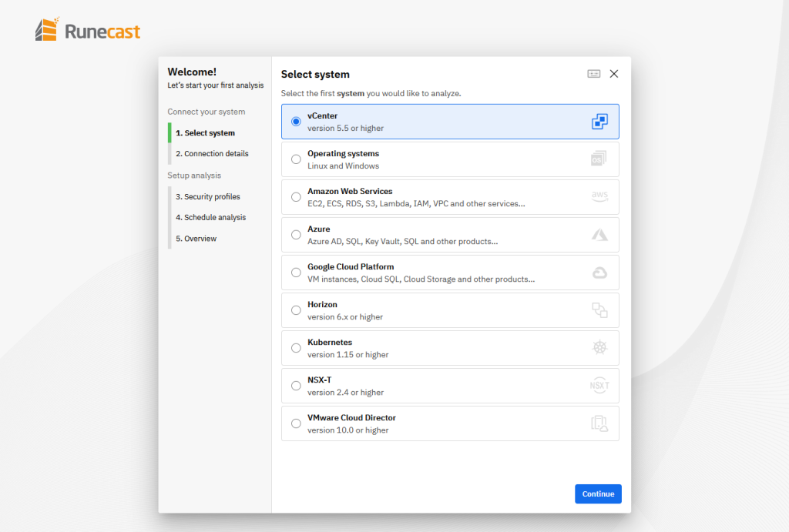Select the Kubernetes radio button
This screenshot has height=532, width=789.
pos(296,348)
